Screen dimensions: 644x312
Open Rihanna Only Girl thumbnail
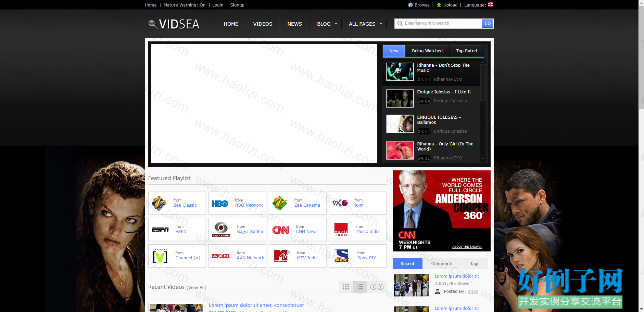point(400,151)
